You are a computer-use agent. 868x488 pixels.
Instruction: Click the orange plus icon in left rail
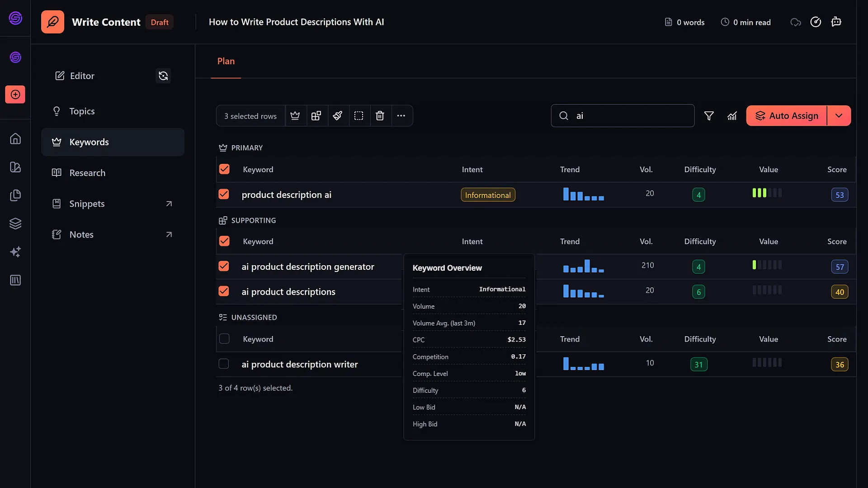pyautogui.click(x=15, y=94)
